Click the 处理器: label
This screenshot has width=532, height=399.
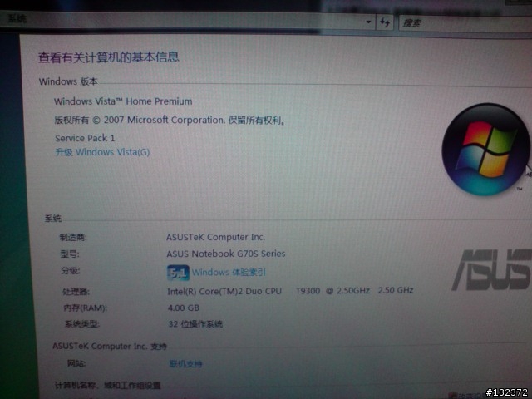[76, 292]
